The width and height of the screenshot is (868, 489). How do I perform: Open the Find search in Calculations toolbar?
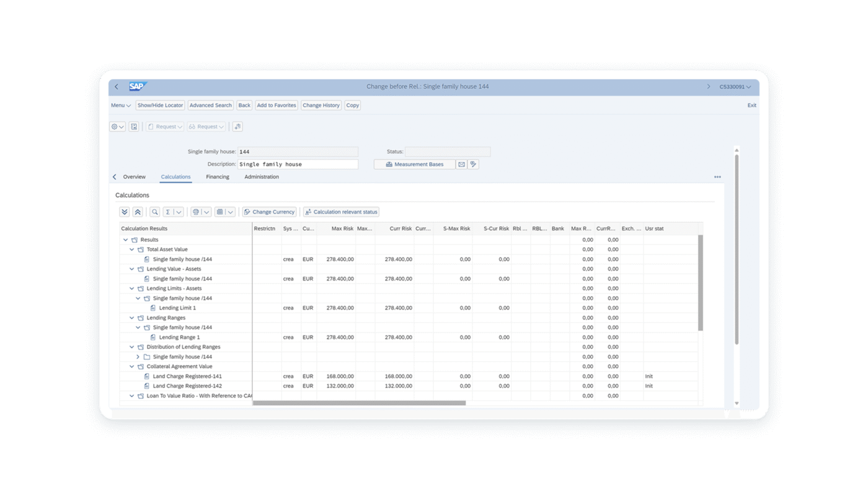point(154,212)
